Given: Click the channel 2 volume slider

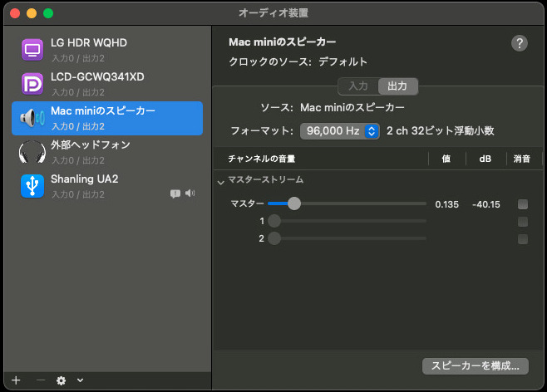Looking at the screenshot, I should (x=347, y=238).
